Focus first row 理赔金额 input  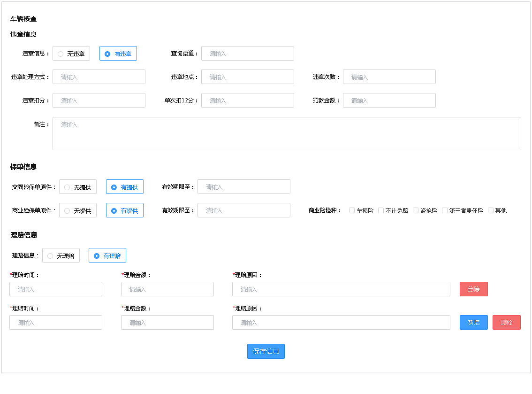pos(167,289)
